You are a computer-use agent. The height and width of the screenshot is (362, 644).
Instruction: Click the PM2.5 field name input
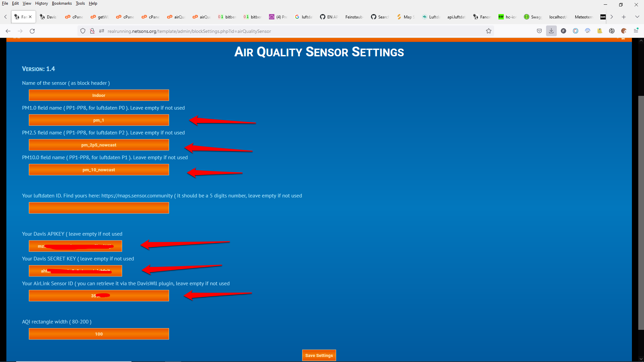(99, 145)
